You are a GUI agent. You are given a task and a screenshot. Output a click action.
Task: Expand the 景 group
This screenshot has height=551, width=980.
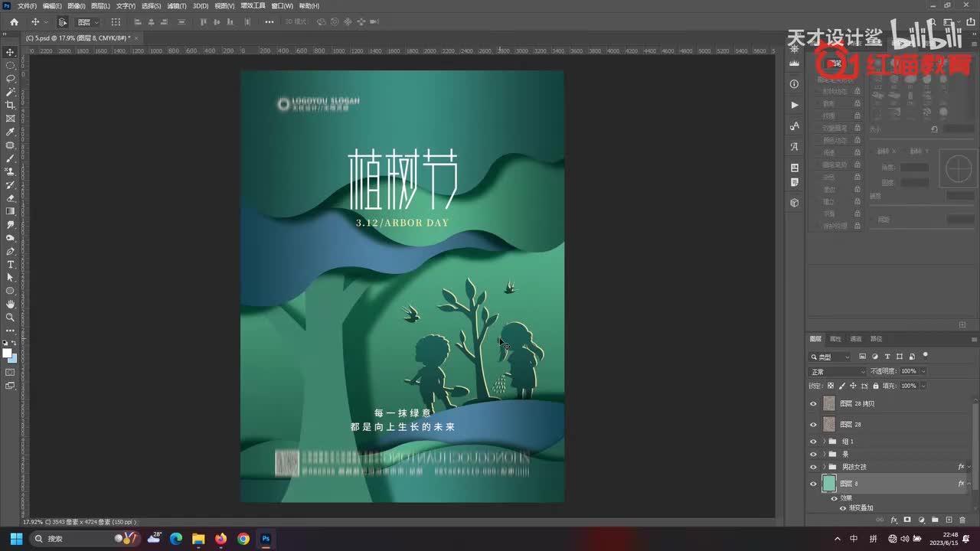pos(824,454)
